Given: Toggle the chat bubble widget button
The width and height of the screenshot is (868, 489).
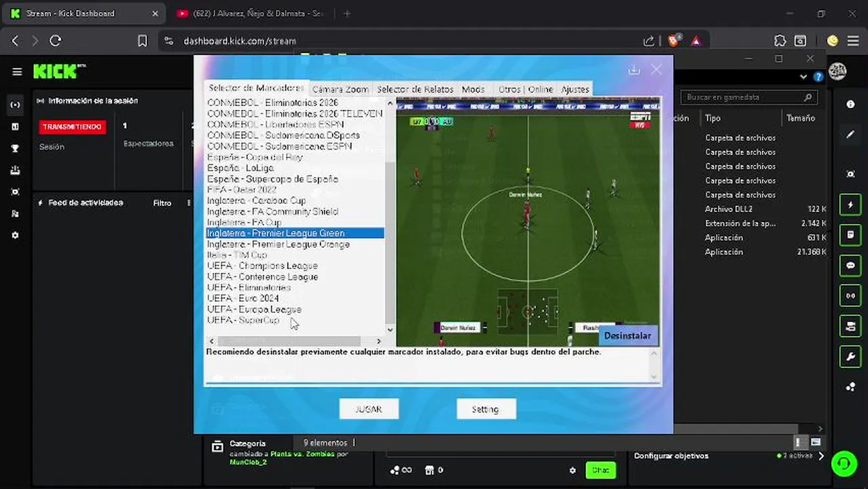Looking at the screenshot, I should (850, 266).
